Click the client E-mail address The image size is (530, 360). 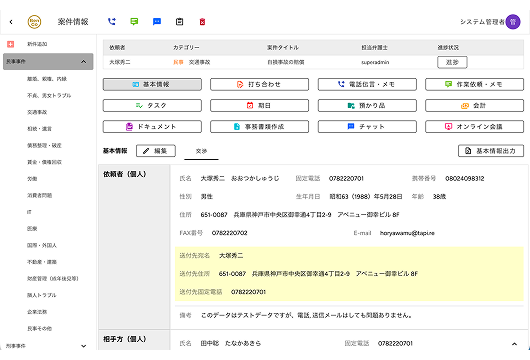pyautogui.click(x=407, y=233)
